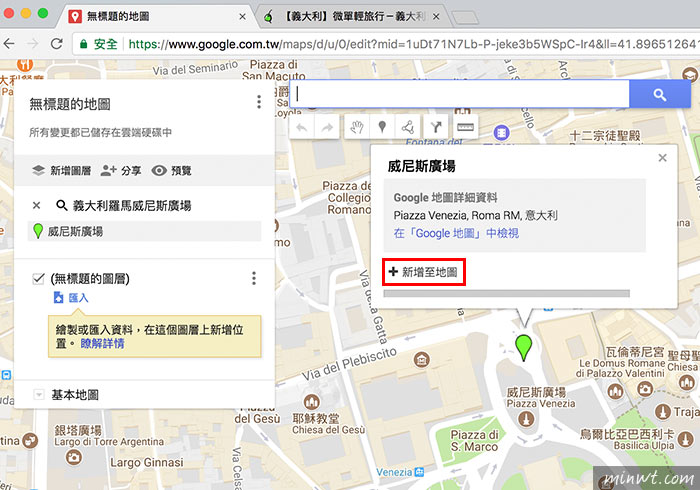Image resolution: width=700 pixels, height=490 pixels.
Task: Select the draw line tool
Action: click(408, 128)
